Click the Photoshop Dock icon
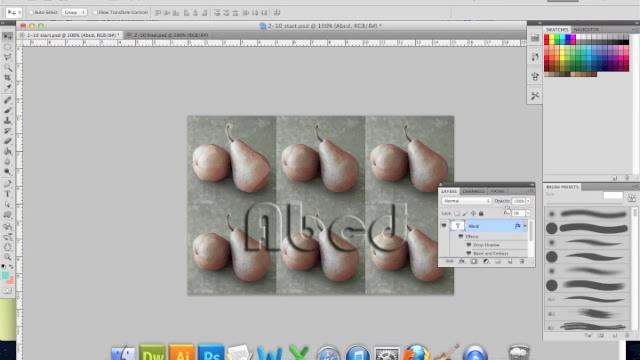 coord(211,353)
